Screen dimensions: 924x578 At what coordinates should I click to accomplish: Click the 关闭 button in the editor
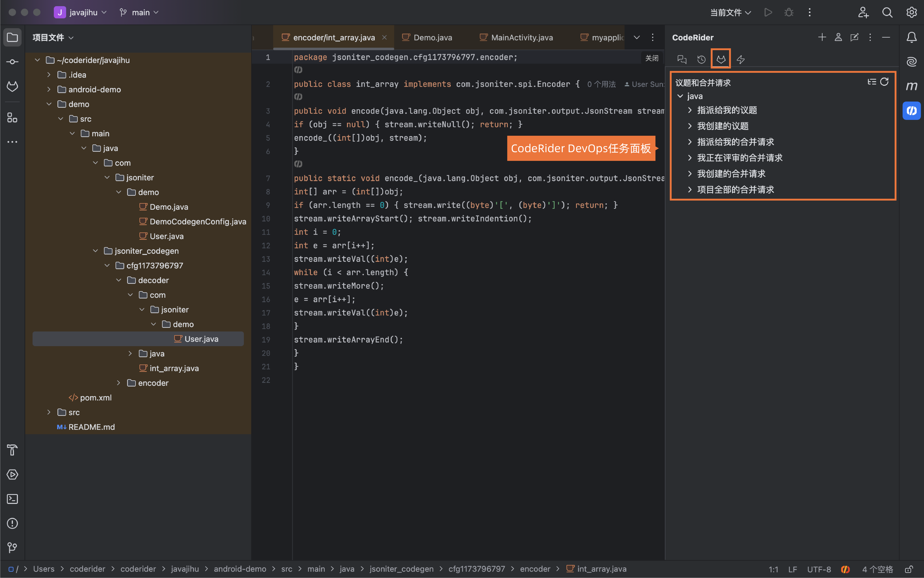[652, 58]
